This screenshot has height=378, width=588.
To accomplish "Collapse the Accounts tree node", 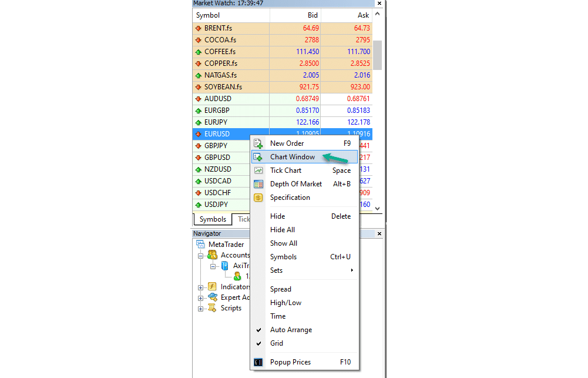I will point(201,256).
